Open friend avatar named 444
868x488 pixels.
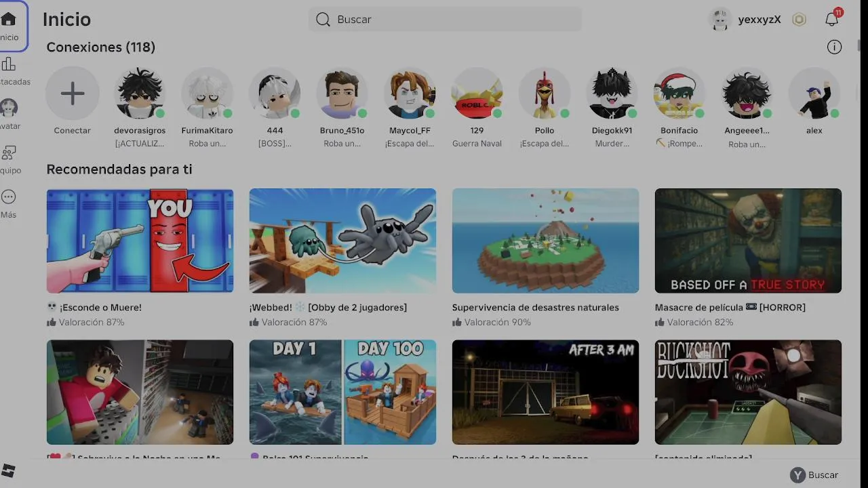[275, 94]
